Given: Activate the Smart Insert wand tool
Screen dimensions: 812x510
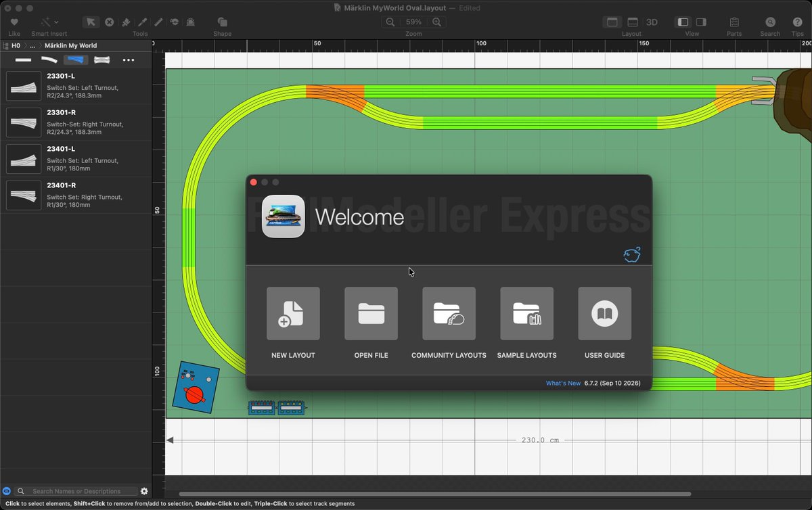Looking at the screenshot, I should [46, 22].
